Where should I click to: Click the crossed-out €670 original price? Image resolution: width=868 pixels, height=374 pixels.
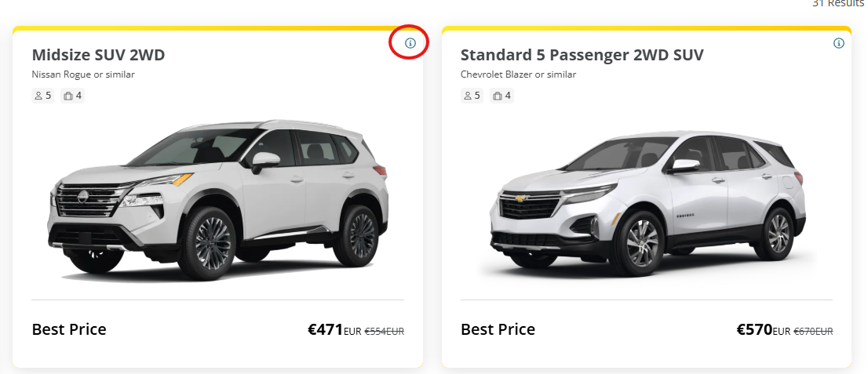(813, 332)
